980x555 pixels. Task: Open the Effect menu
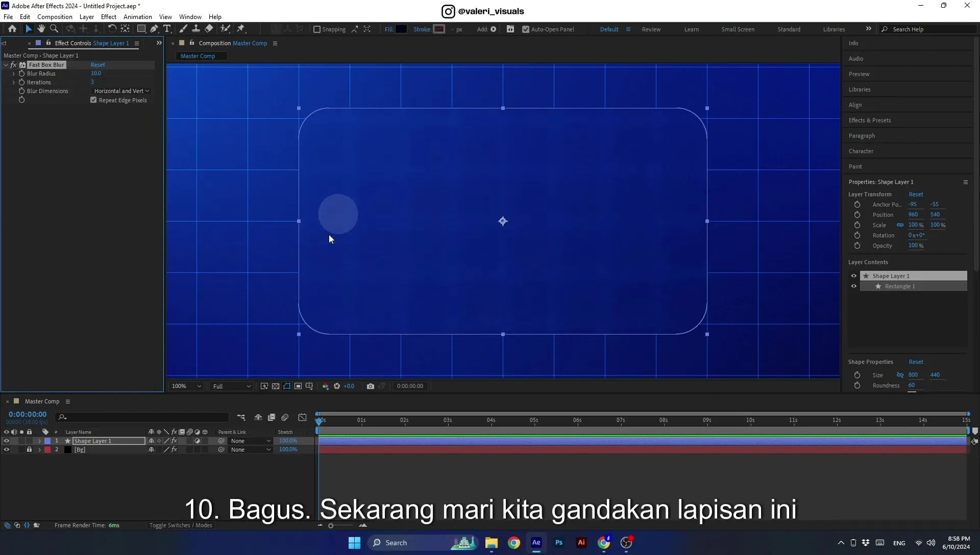(x=109, y=17)
